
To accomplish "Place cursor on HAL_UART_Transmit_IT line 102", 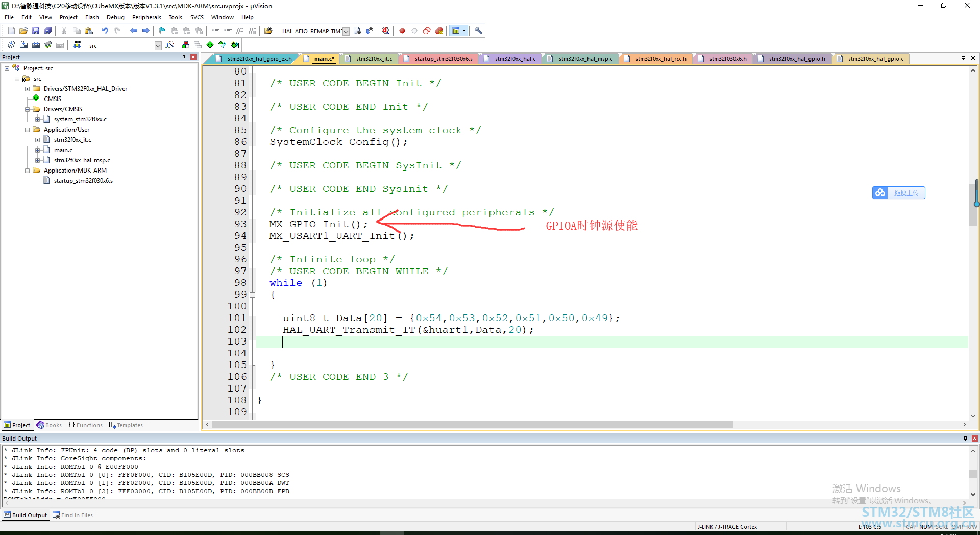I will point(408,330).
